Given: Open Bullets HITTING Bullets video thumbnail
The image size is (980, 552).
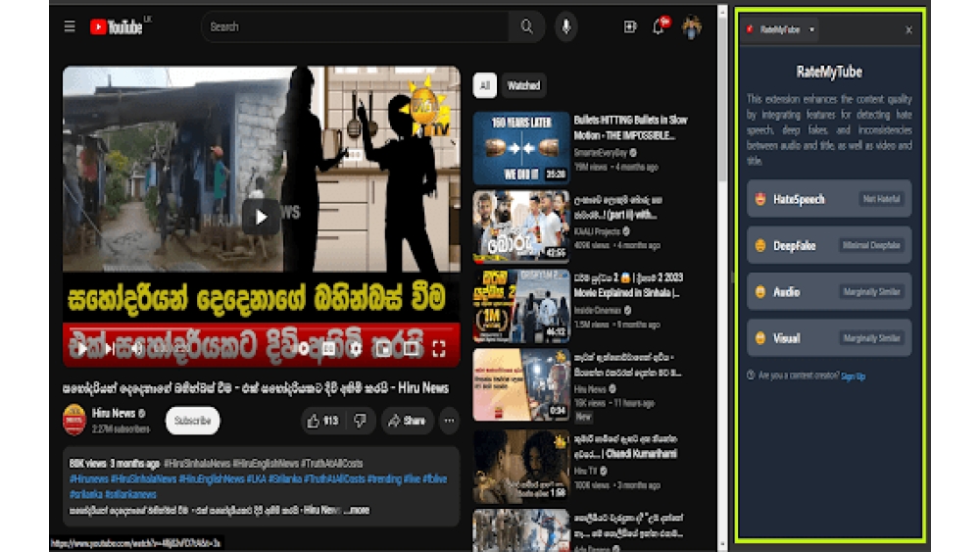Looking at the screenshot, I should click(521, 148).
